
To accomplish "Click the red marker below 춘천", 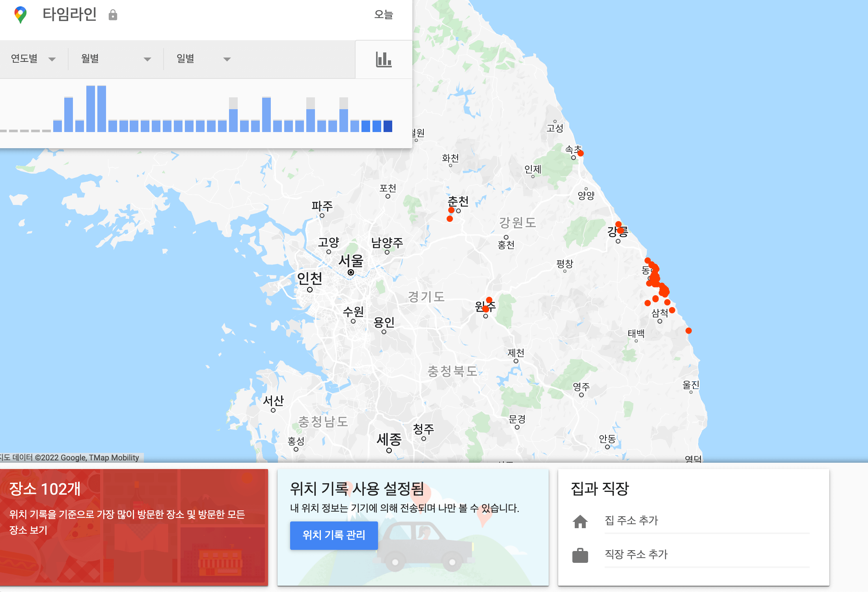I will pyautogui.click(x=449, y=219).
